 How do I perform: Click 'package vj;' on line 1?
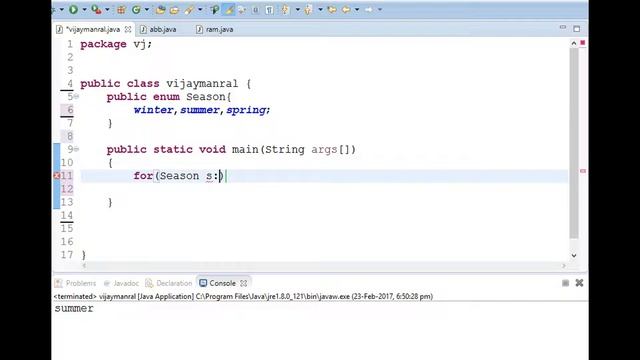[x=116, y=44]
